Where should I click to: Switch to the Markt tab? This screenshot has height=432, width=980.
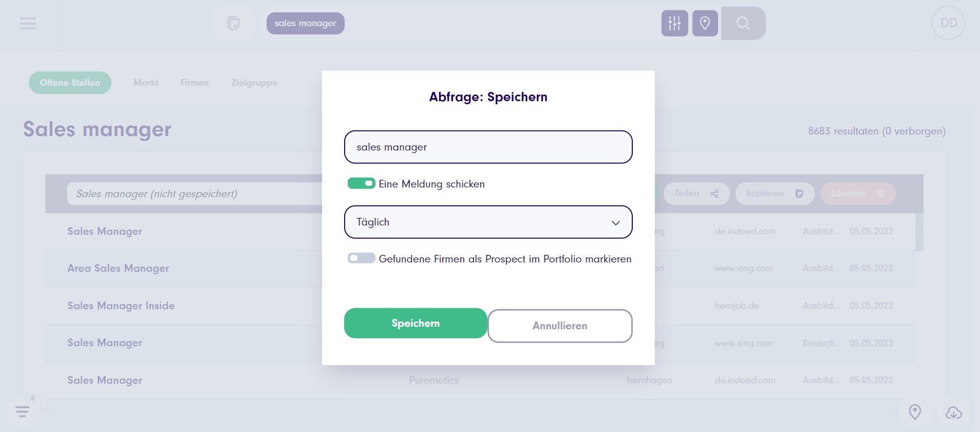tap(146, 83)
